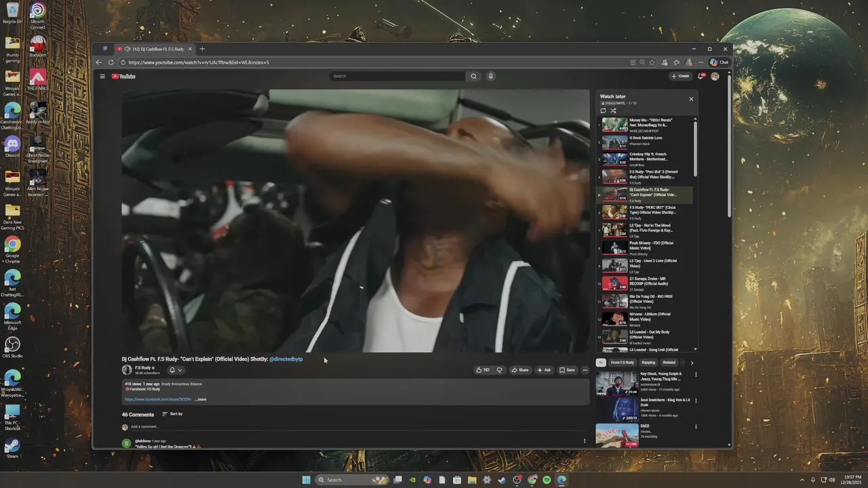Click the browser address bar URL
Viewport: 868px width, 488px height.
coord(199,62)
